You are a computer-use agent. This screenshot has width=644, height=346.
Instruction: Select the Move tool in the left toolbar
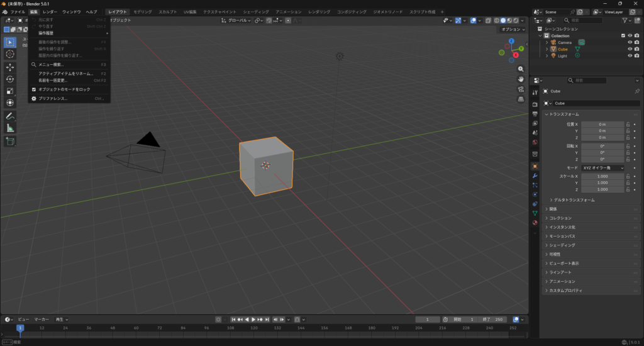[10, 67]
